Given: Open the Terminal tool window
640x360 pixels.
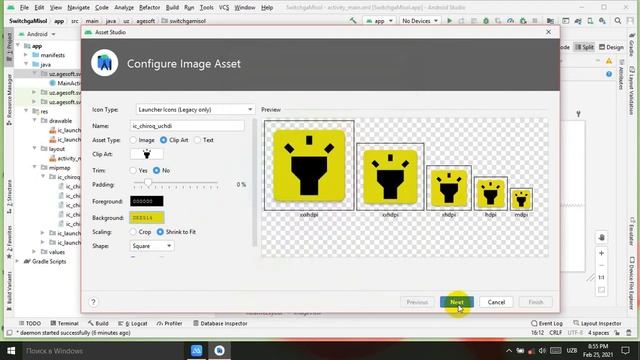Looking at the screenshot, I should [x=64, y=323].
